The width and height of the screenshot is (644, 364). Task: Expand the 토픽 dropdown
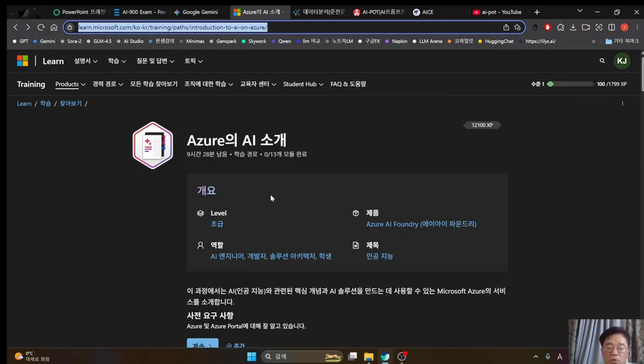click(194, 61)
